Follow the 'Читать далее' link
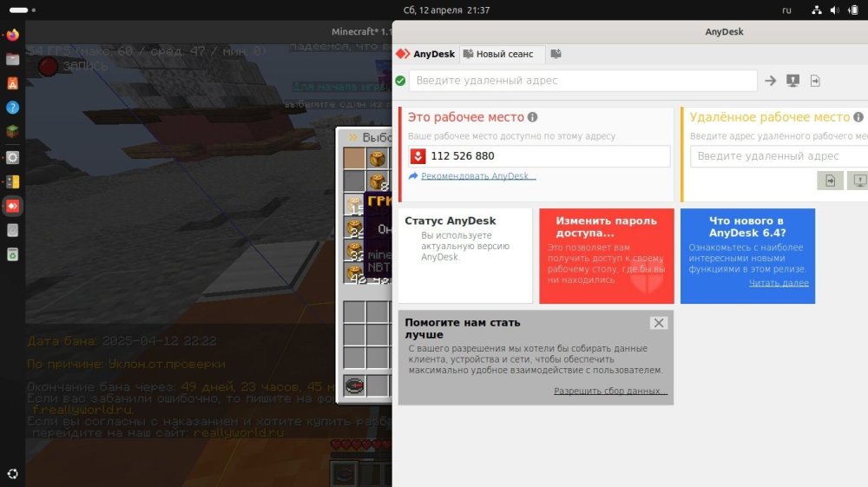Image resolution: width=868 pixels, height=487 pixels. click(779, 283)
